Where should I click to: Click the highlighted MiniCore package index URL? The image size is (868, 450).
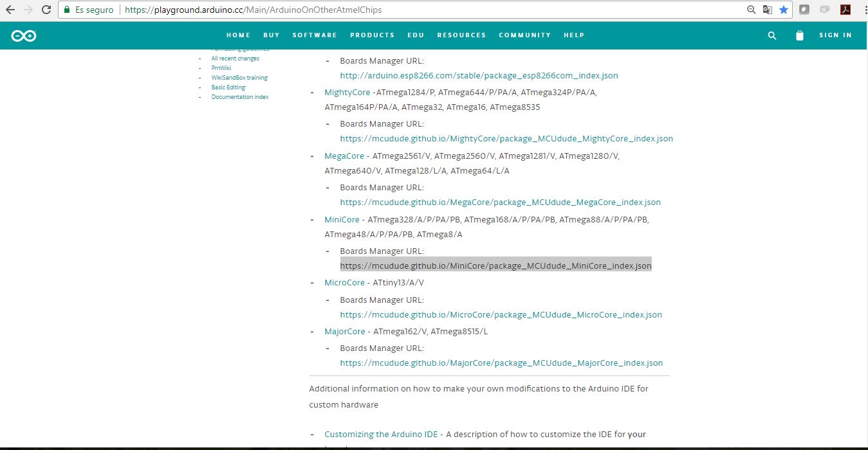tap(495, 265)
